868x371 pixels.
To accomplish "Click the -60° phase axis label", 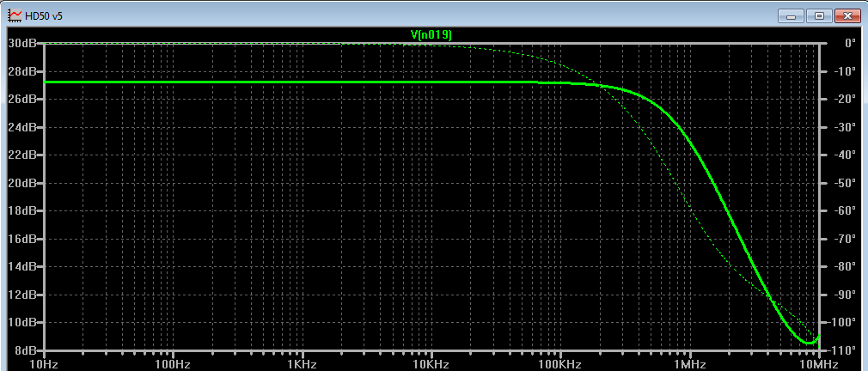I will [x=843, y=210].
